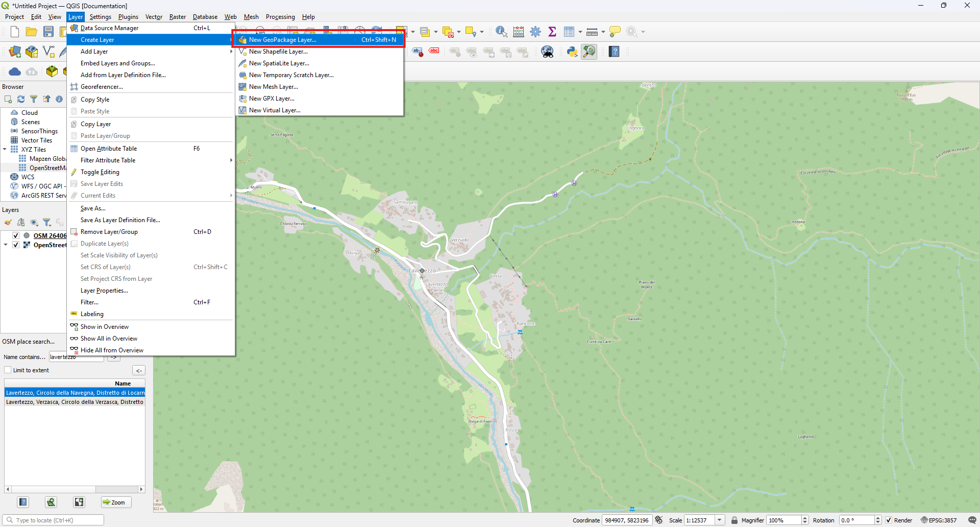Click Save Project floppy disk icon
980x527 pixels.
pos(48,32)
